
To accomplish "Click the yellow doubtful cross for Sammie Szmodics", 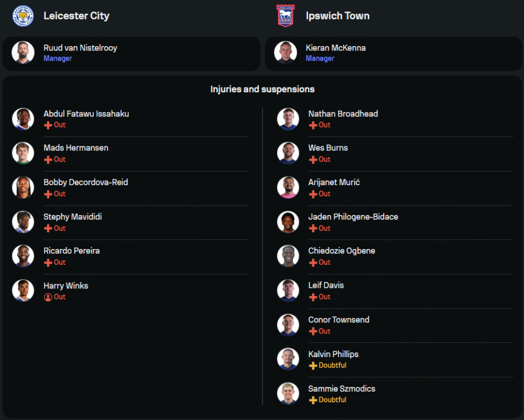I will [x=313, y=400].
